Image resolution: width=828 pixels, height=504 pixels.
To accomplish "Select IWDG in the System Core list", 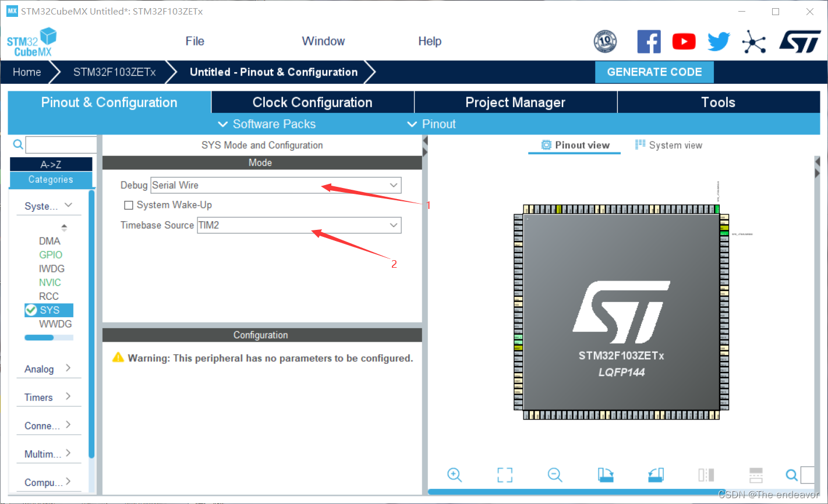I will (52, 269).
